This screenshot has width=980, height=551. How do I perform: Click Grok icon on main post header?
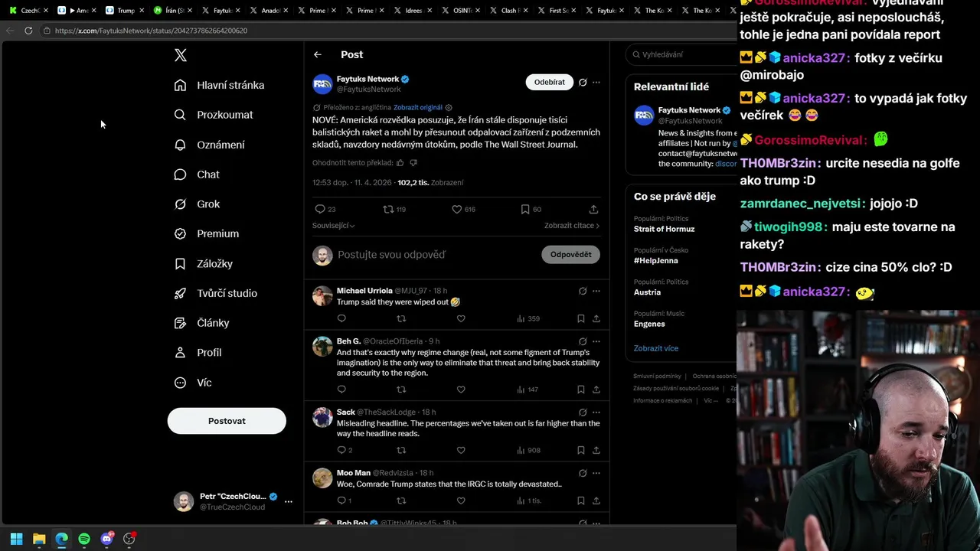583,82
